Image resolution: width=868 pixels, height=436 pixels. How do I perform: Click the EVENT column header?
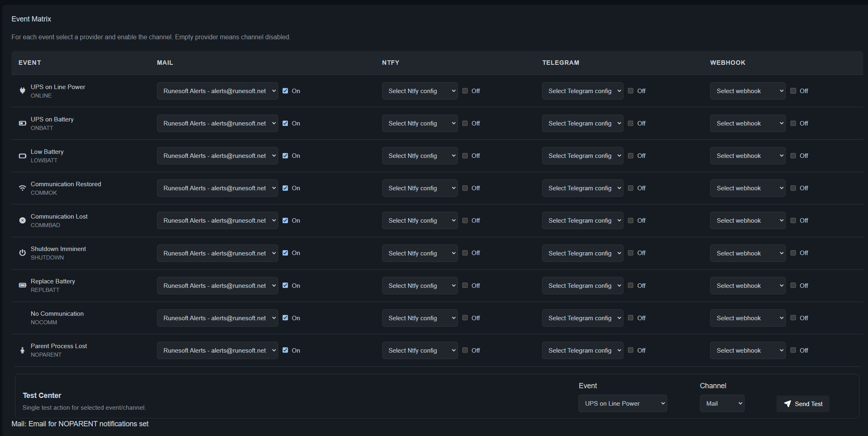[x=30, y=63]
